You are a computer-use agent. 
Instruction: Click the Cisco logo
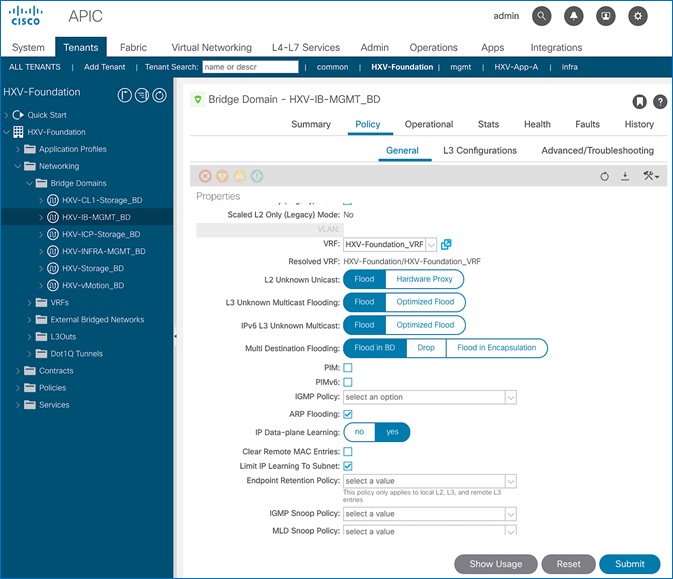point(26,16)
